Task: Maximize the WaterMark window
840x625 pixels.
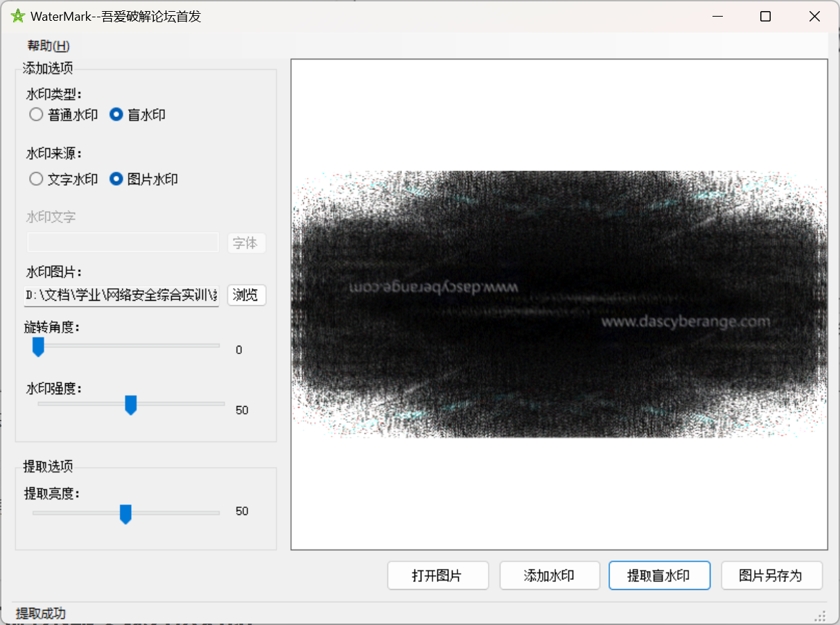Action: pyautogui.click(x=765, y=17)
